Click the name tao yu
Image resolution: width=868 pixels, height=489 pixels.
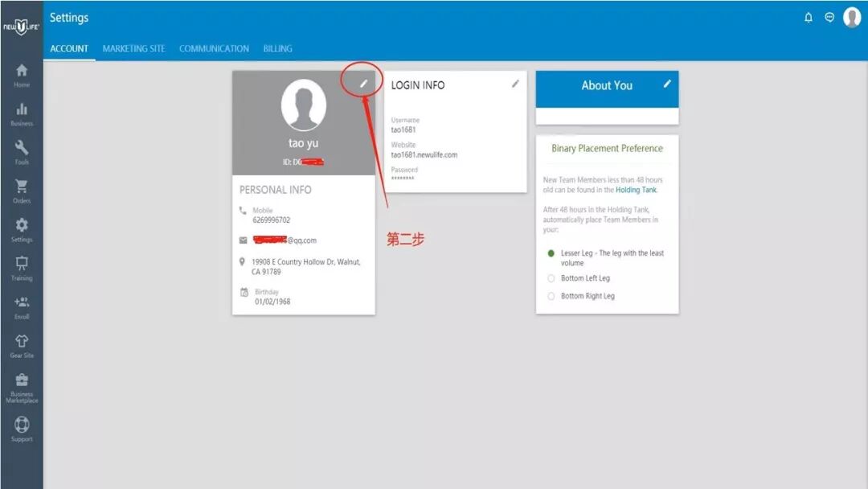[303, 143]
